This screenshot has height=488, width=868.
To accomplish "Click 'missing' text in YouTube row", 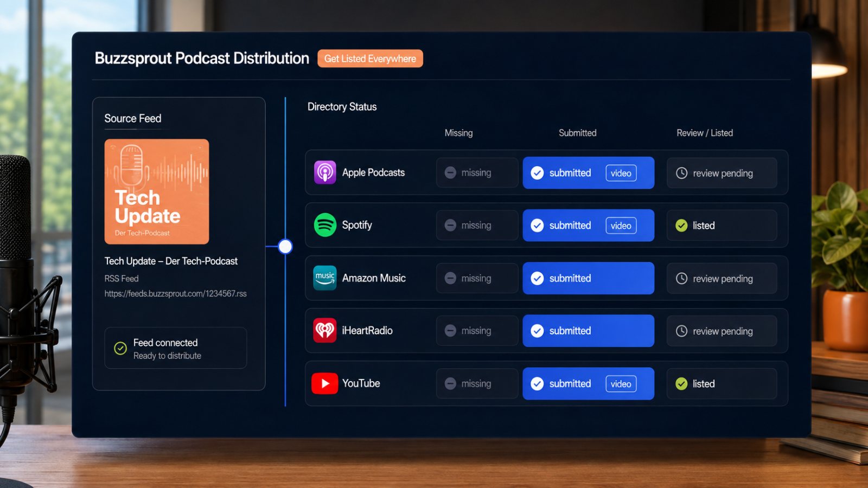I will pos(476,384).
